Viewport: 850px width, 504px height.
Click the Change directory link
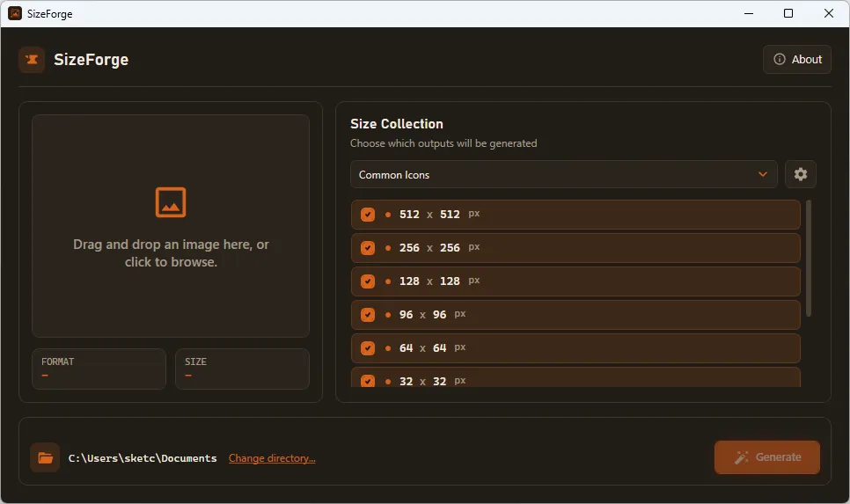click(x=272, y=458)
